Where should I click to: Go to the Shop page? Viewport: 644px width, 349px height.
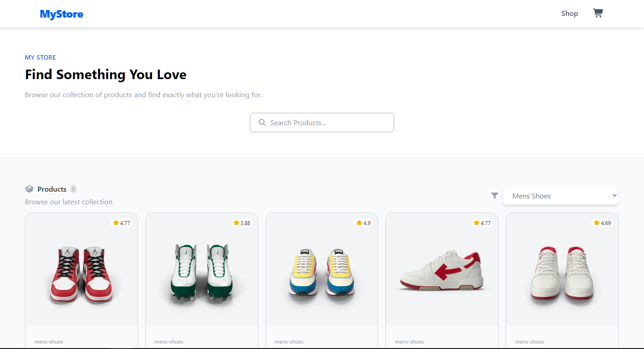click(569, 14)
